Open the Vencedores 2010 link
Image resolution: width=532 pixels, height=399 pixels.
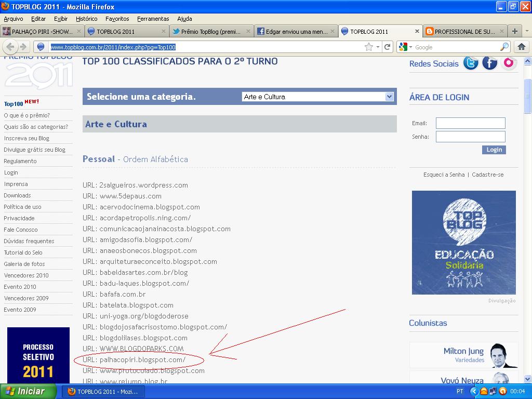pyautogui.click(x=26, y=275)
